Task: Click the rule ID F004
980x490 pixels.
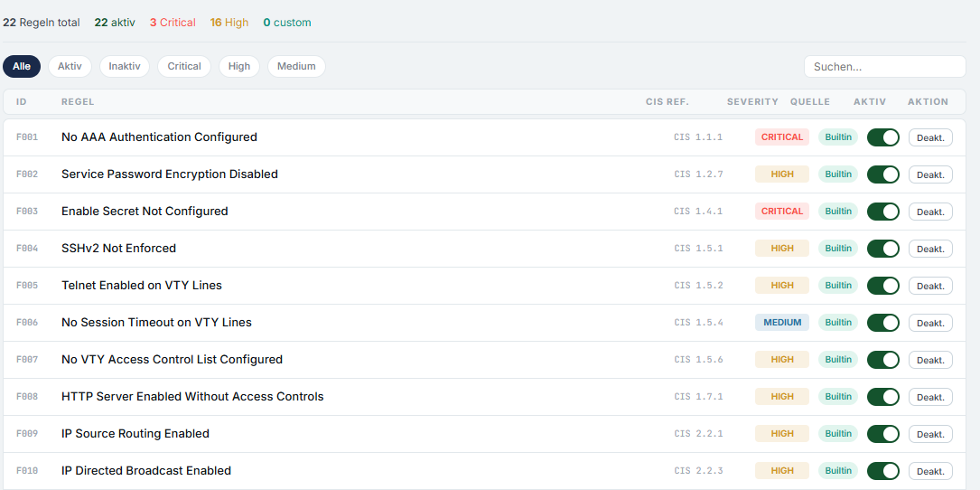Action: [27, 249]
